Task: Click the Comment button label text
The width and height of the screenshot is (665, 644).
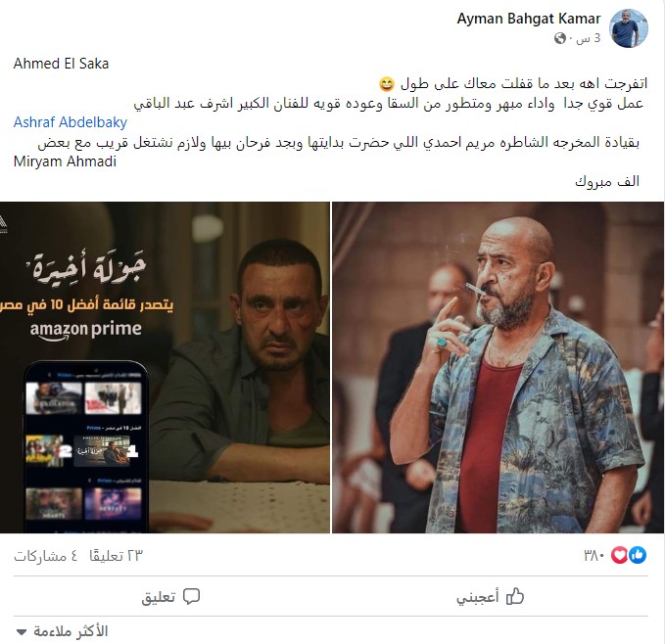Action: click(159, 597)
